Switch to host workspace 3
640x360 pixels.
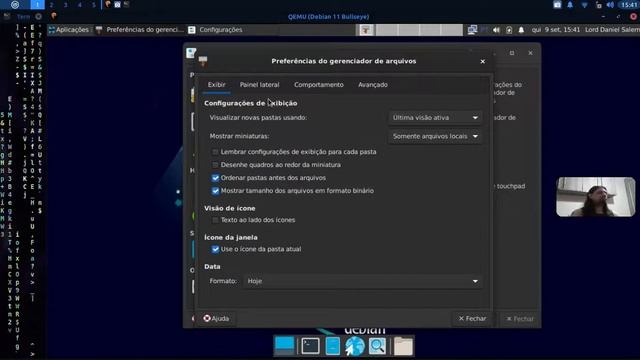point(65,5)
